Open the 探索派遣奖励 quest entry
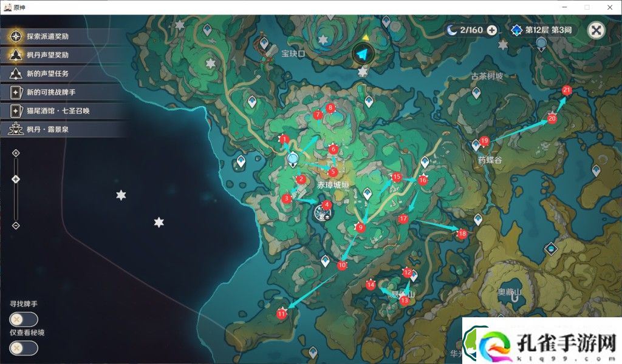 63,36
